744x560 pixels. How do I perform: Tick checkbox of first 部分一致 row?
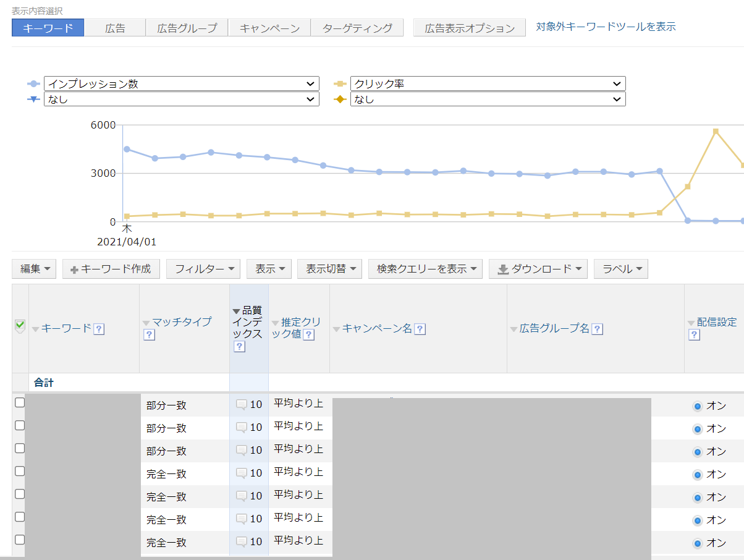click(x=20, y=402)
